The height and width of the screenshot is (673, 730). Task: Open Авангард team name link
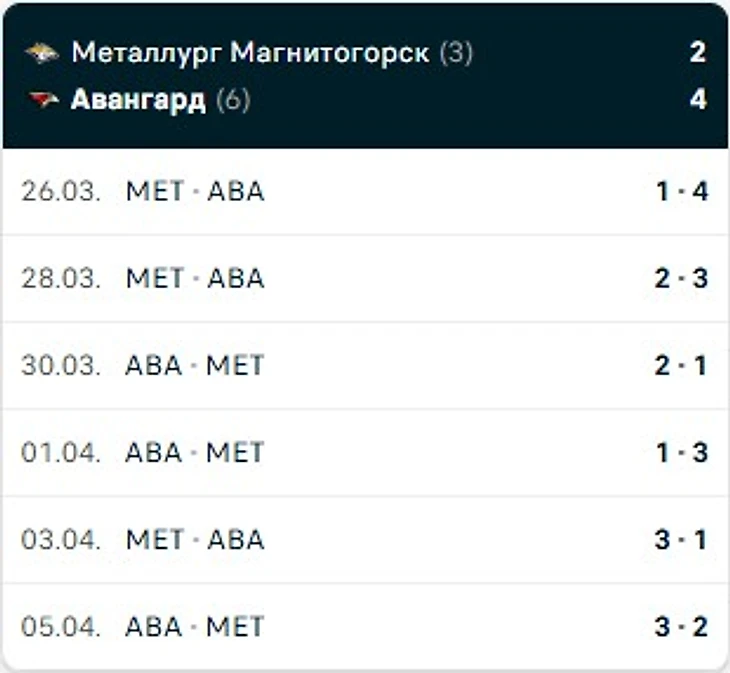pyautogui.click(x=138, y=100)
